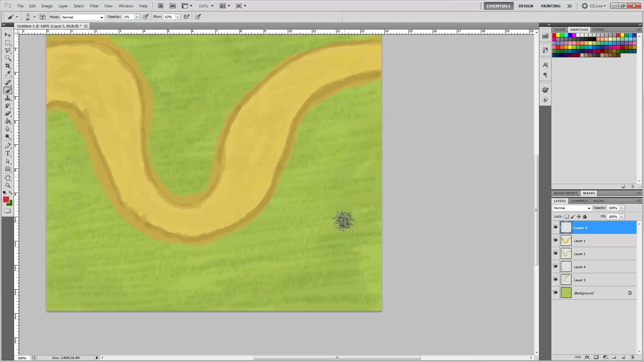Toggle lock all padlock
Image resolution: width=644 pixels, height=362 pixels.
click(x=585, y=217)
